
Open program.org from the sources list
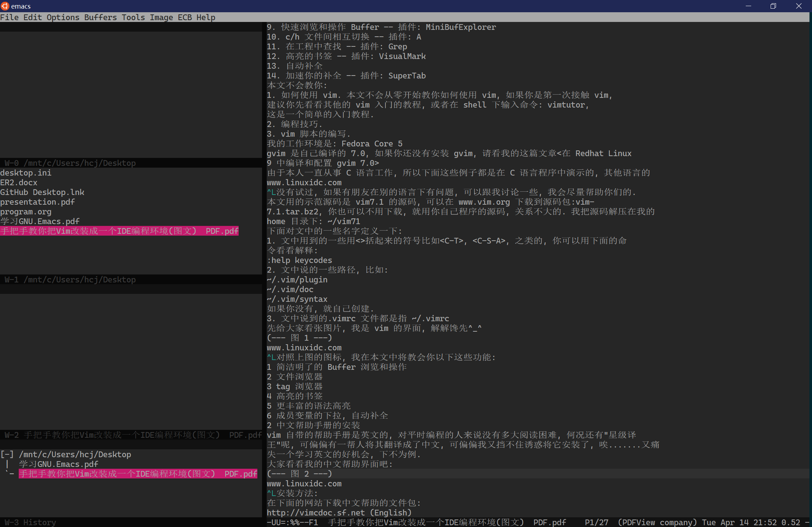(26, 212)
